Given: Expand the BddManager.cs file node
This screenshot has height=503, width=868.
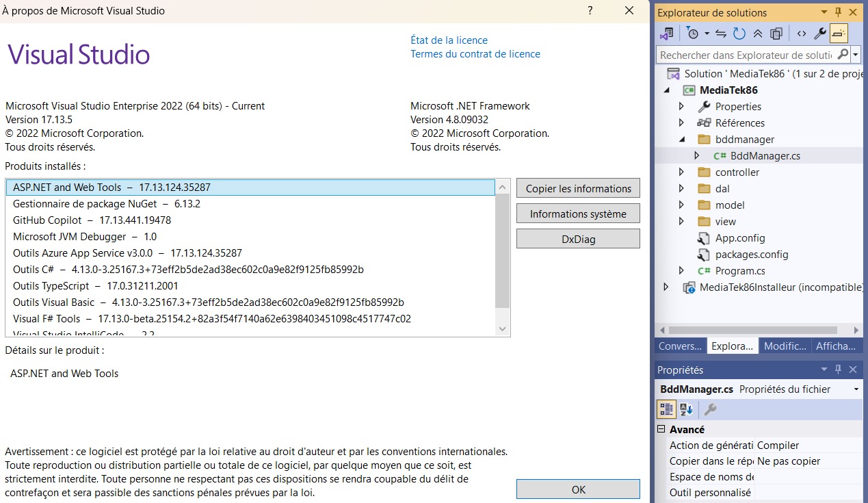Looking at the screenshot, I should [x=696, y=156].
